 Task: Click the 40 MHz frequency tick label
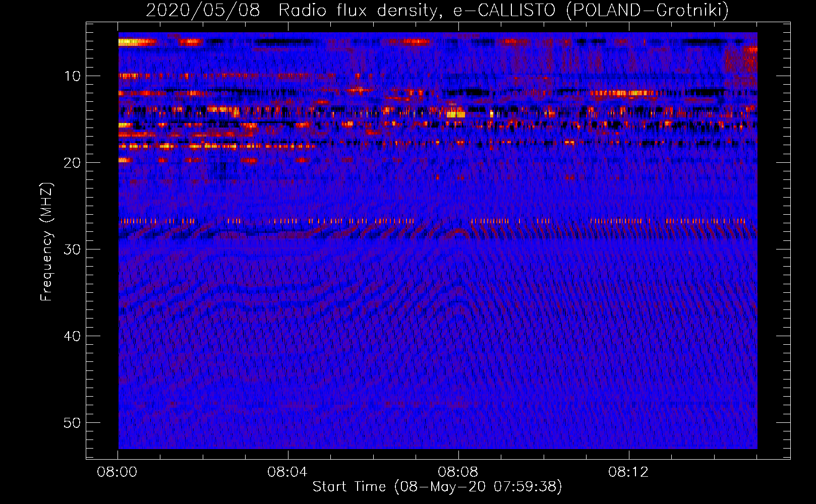tap(73, 336)
